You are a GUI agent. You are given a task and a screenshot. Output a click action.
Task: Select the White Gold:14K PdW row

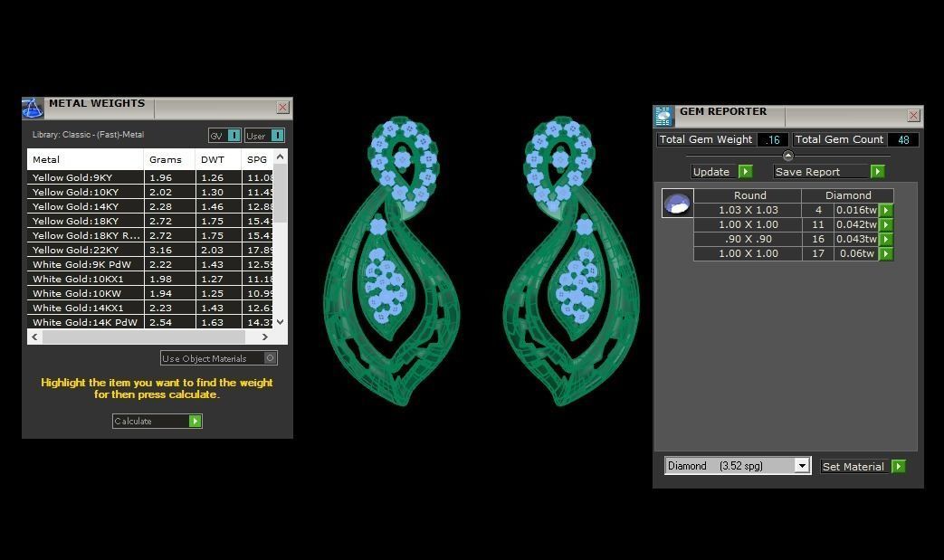pos(150,322)
